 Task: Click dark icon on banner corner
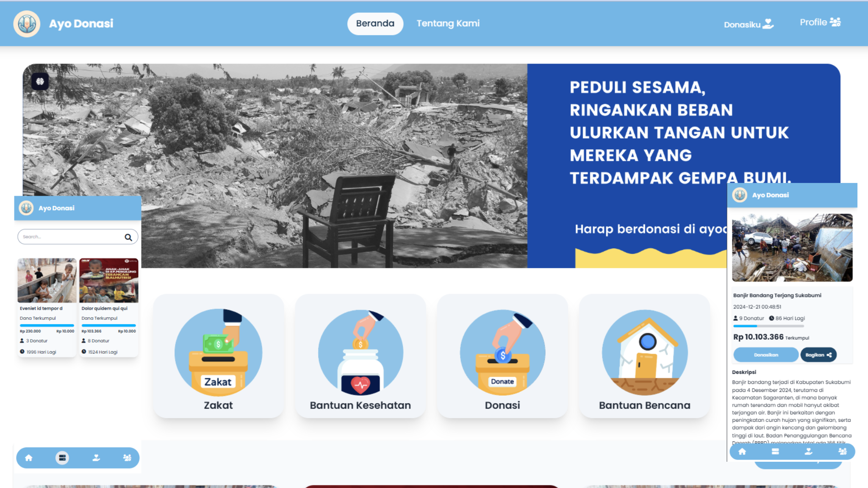(40, 81)
